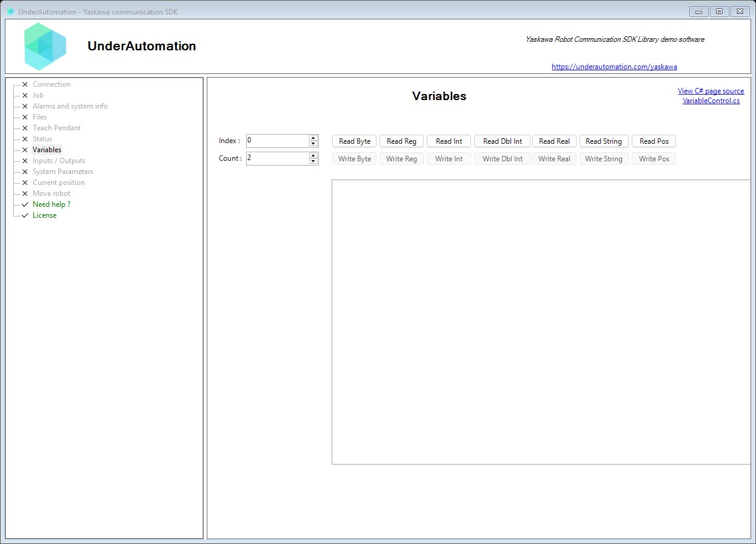Open the Need help ? page
756x544 pixels.
pyautogui.click(x=52, y=204)
